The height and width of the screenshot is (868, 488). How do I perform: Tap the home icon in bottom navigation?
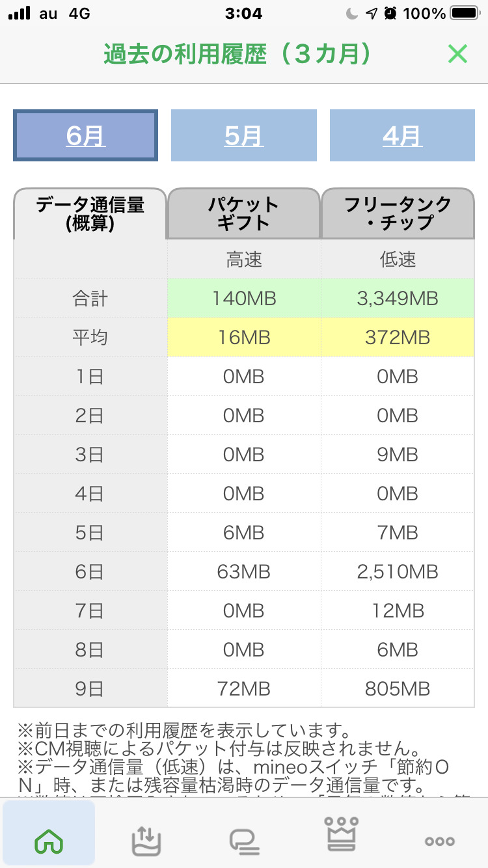[x=49, y=841]
